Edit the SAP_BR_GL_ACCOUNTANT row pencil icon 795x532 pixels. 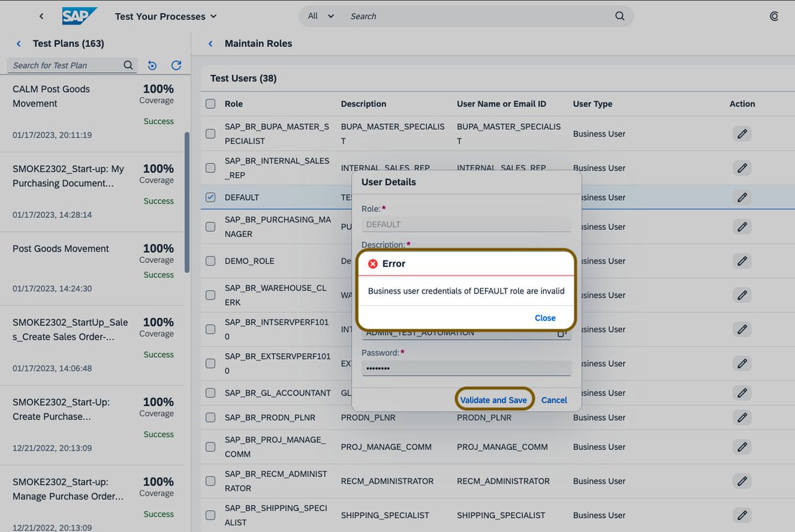[742, 393]
